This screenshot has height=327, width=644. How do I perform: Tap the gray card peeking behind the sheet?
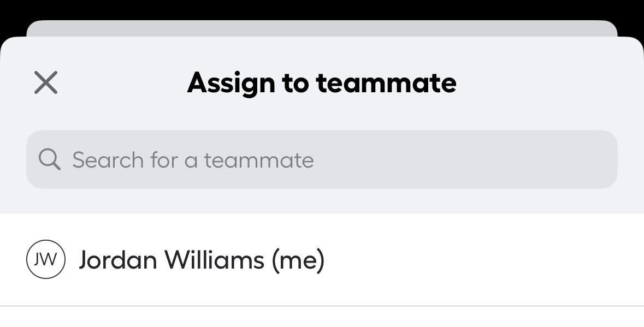point(322,28)
